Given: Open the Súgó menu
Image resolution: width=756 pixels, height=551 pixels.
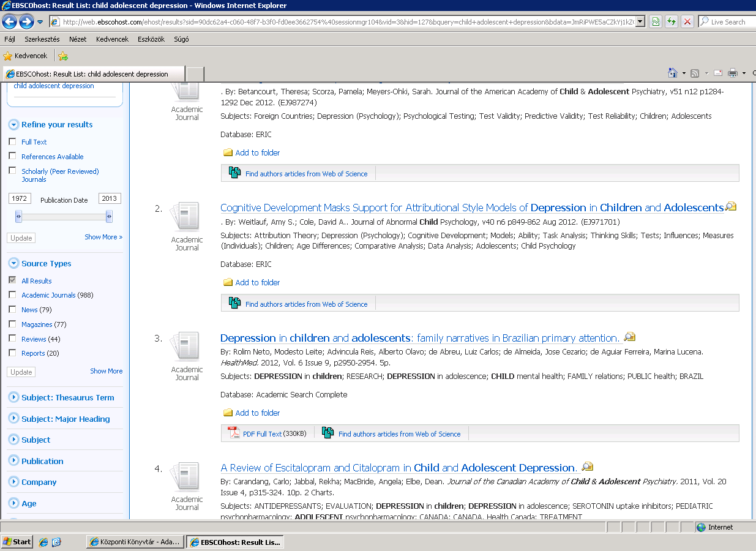Looking at the screenshot, I should tap(181, 39).
